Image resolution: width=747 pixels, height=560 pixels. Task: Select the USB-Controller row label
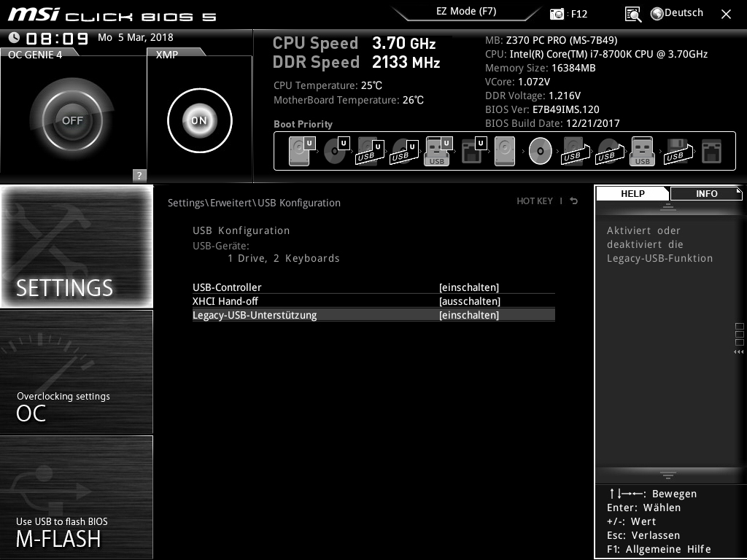click(x=227, y=287)
